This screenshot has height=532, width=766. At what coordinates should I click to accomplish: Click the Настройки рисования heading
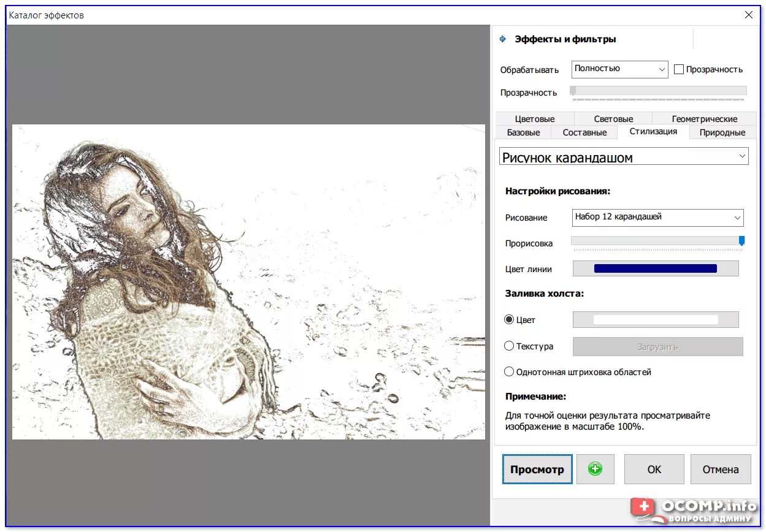[557, 191]
